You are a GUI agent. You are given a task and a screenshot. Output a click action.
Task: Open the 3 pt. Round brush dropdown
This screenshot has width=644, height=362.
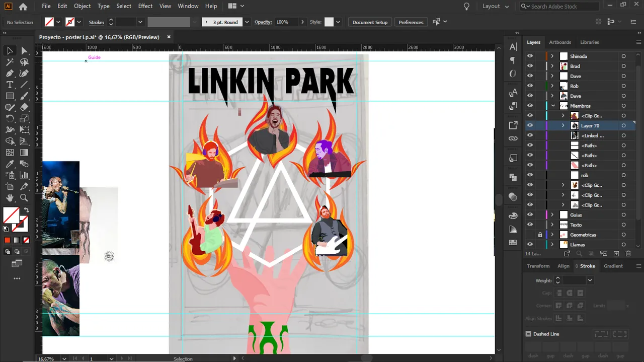247,22
